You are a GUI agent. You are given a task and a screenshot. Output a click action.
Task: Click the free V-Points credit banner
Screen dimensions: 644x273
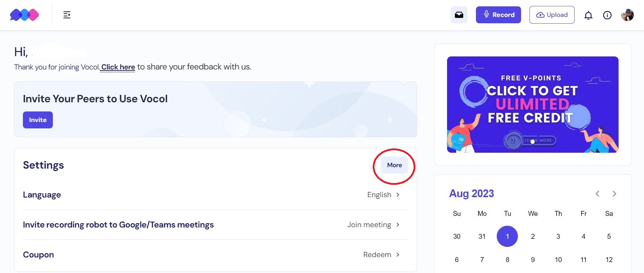click(x=533, y=104)
